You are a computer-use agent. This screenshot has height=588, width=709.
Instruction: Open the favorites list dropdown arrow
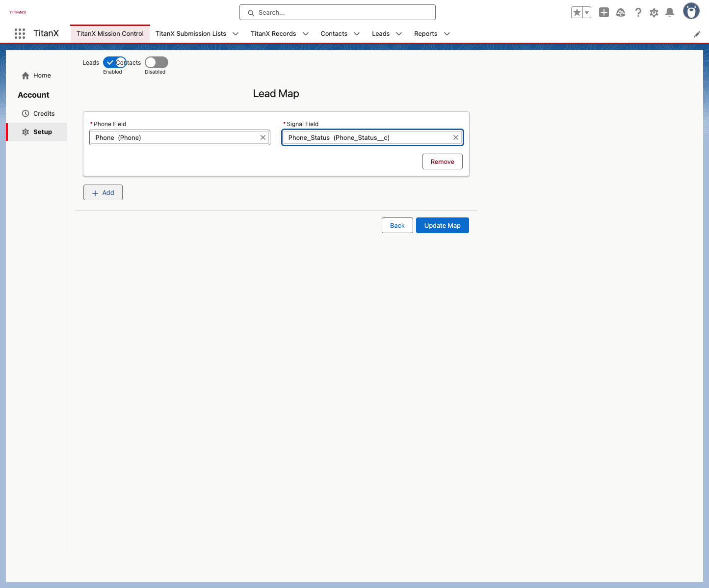587,13
